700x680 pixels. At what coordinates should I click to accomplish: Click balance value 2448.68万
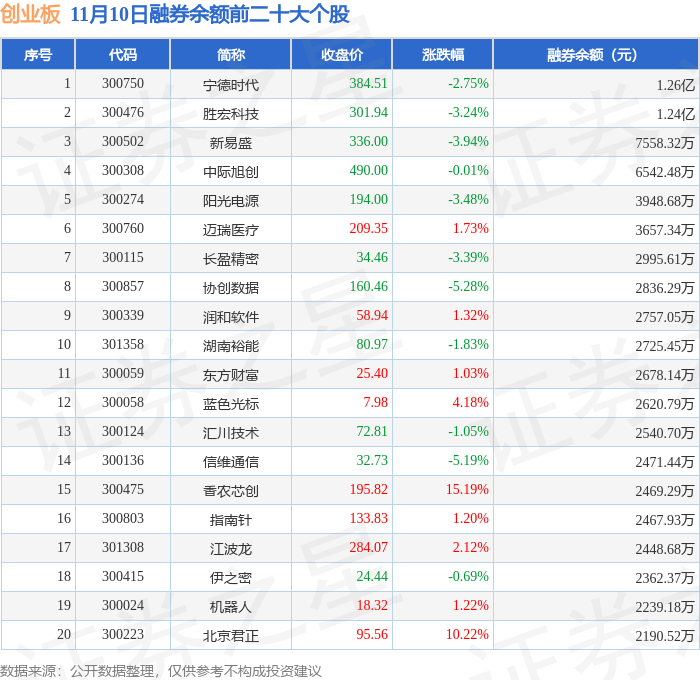click(665, 549)
